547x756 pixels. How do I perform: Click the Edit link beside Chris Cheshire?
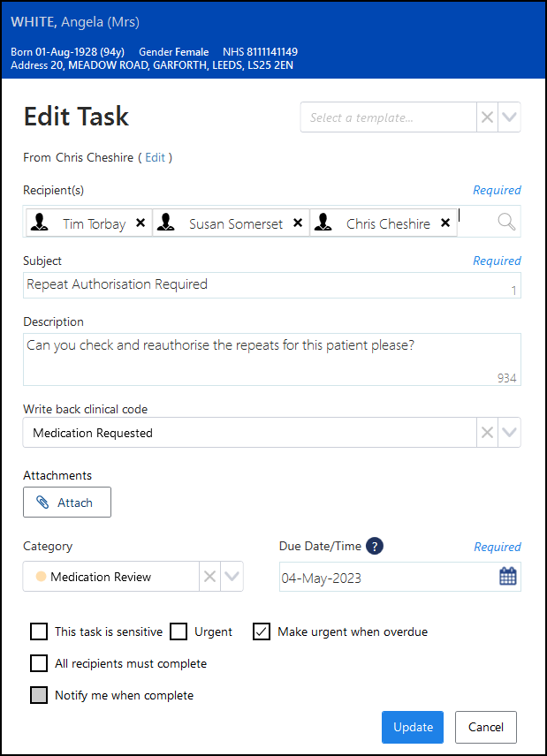click(x=155, y=157)
